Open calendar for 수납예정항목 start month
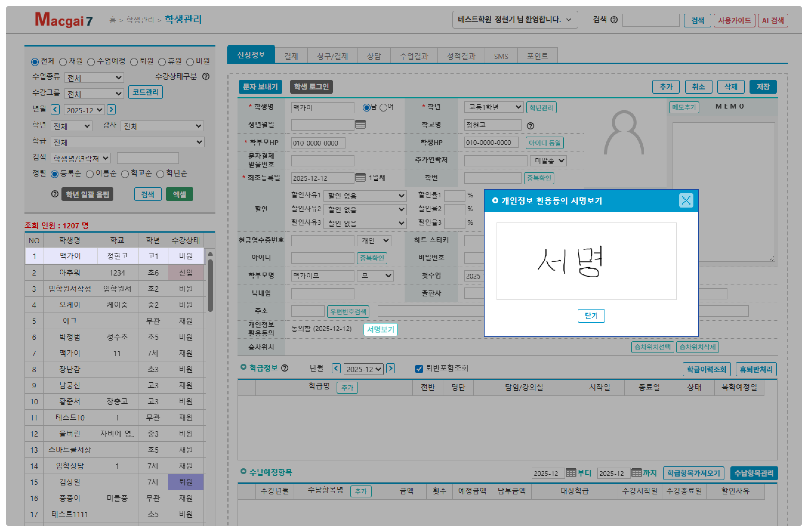 tap(571, 473)
